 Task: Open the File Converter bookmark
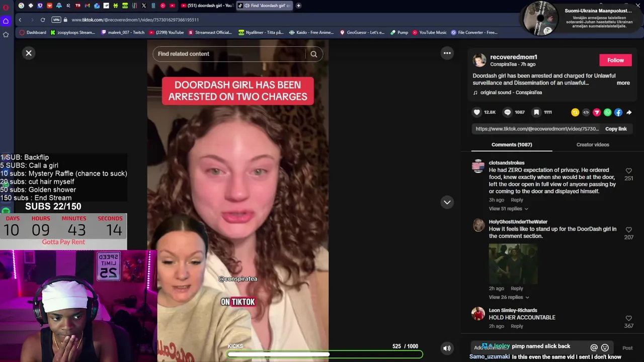point(474,33)
